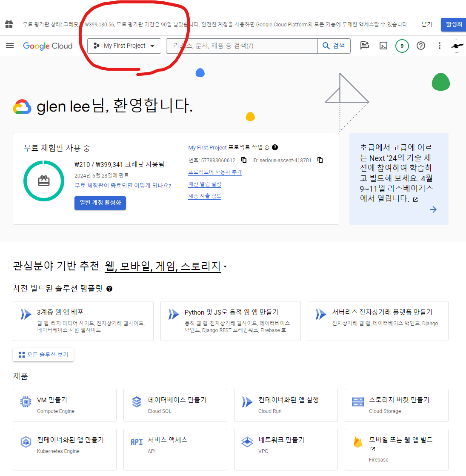Open the My First Project link
Viewport: 466px width, 476px height.
[207, 148]
